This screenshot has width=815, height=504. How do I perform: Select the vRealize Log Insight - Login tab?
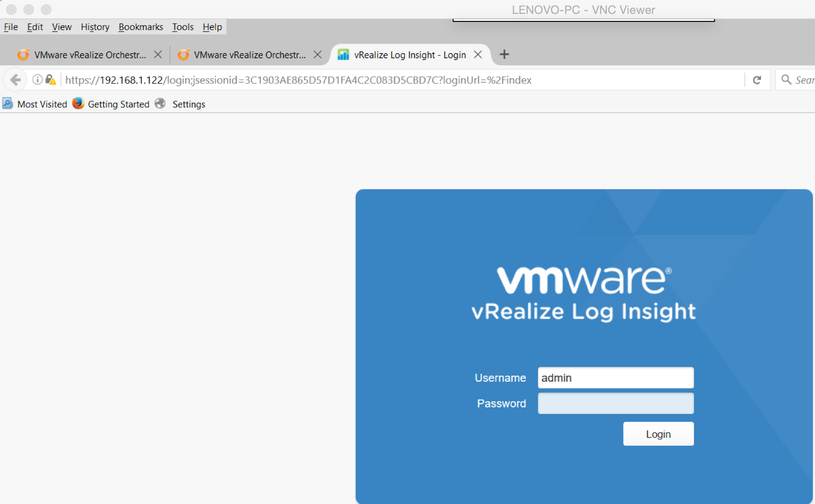tap(410, 55)
